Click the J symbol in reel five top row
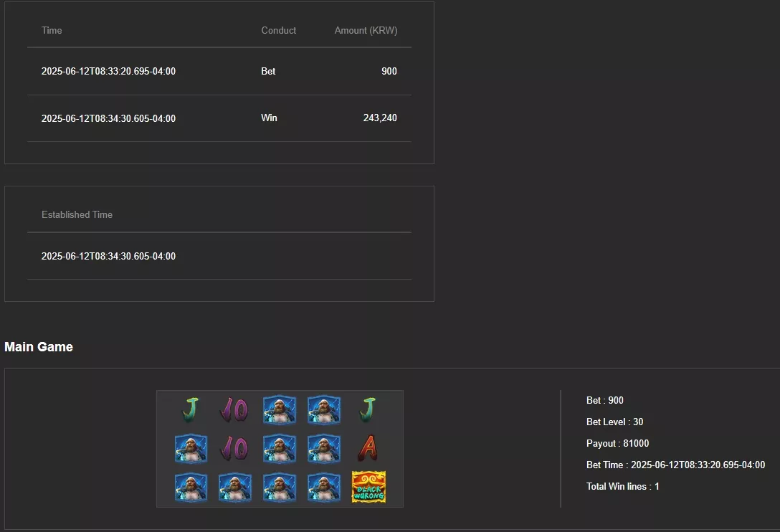780x532 pixels. [368, 409]
